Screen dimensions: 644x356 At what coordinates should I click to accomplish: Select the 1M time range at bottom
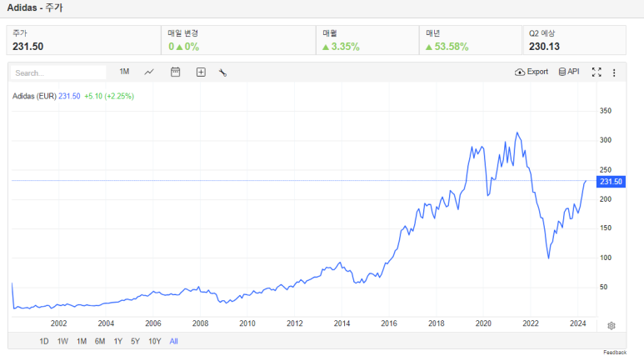82,341
